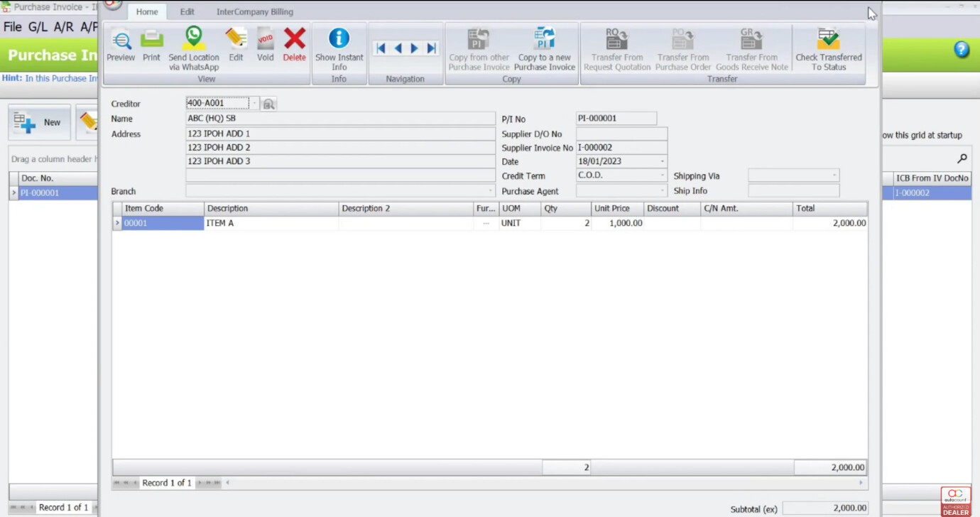Screen dimensions: 980x517
Task: Jump to the last record navigation arrow
Action: [x=431, y=48]
